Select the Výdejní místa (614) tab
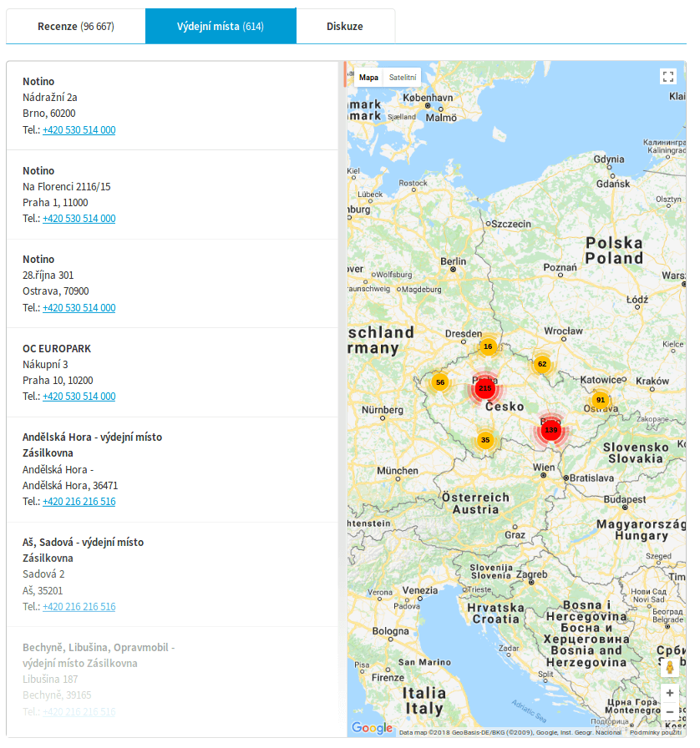 tap(221, 26)
